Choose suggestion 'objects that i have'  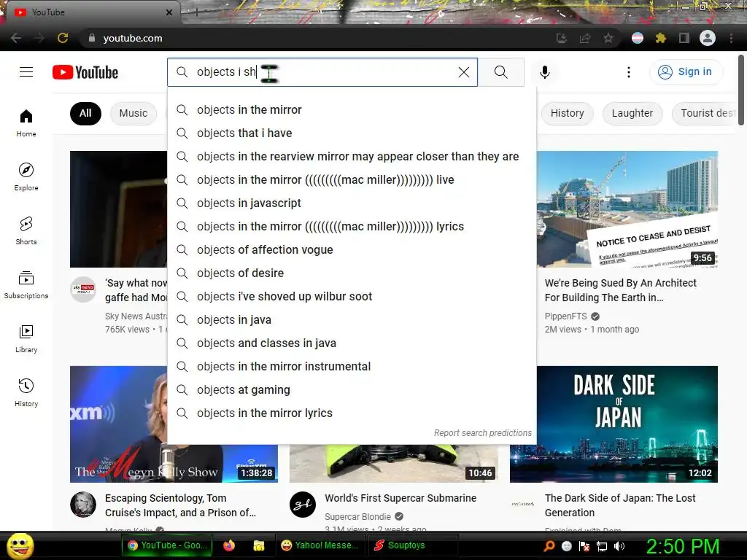click(352, 133)
